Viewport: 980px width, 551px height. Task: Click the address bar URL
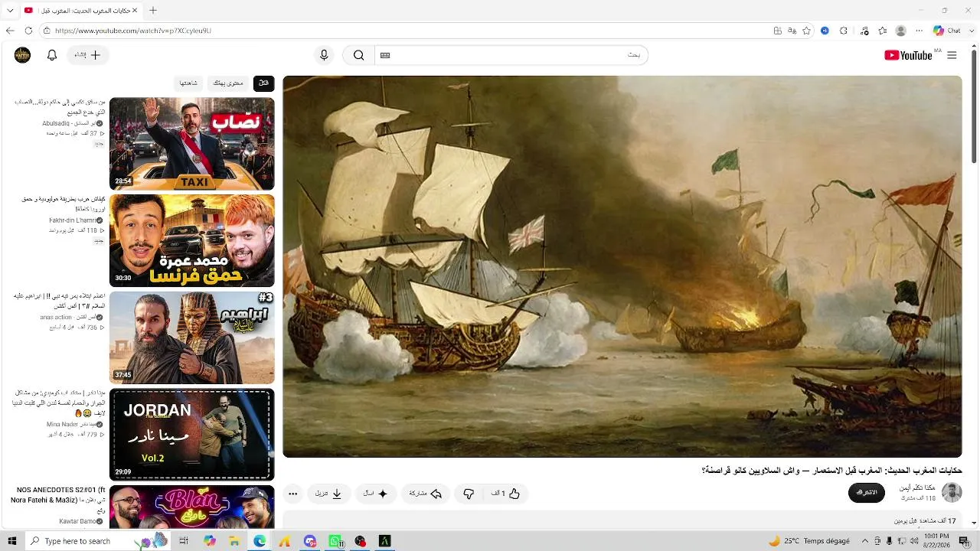pyautogui.click(x=133, y=31)
